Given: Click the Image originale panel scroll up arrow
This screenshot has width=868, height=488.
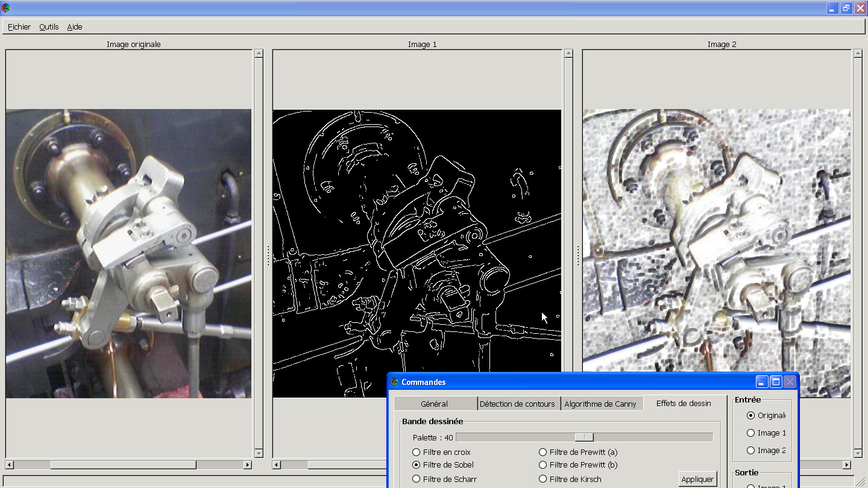Looking at the screenshot, I should coord(259,53).
